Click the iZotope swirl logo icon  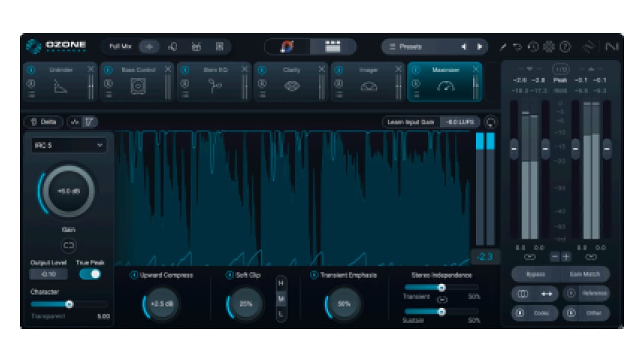[x=589, y=47]
